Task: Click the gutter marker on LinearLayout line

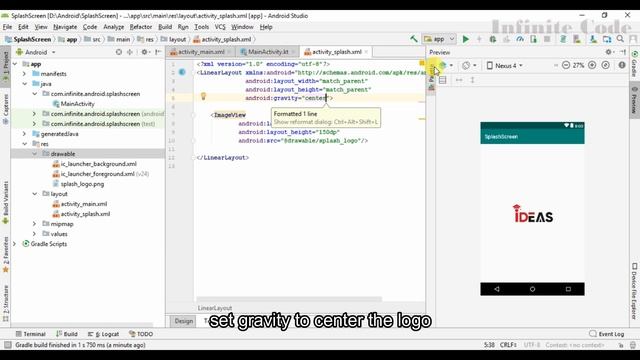Action: (x=182, y=72)
